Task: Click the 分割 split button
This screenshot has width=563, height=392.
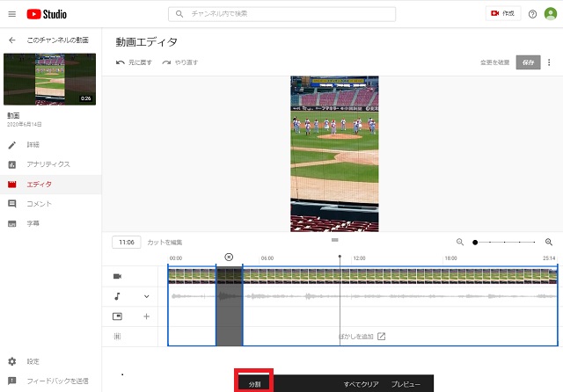Action: coord(254,384)
